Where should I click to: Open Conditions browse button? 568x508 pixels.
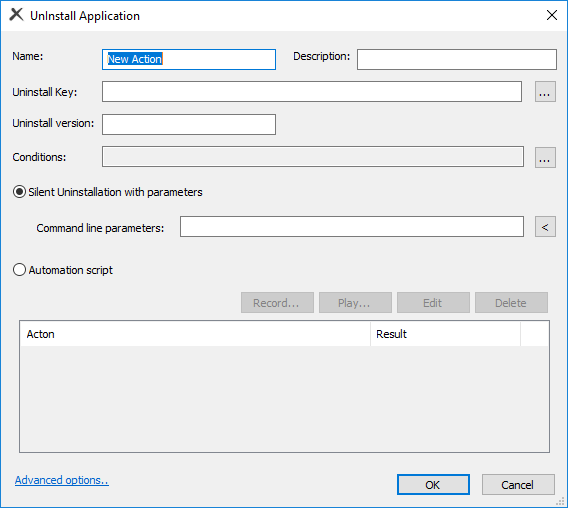tap(545, 157)
